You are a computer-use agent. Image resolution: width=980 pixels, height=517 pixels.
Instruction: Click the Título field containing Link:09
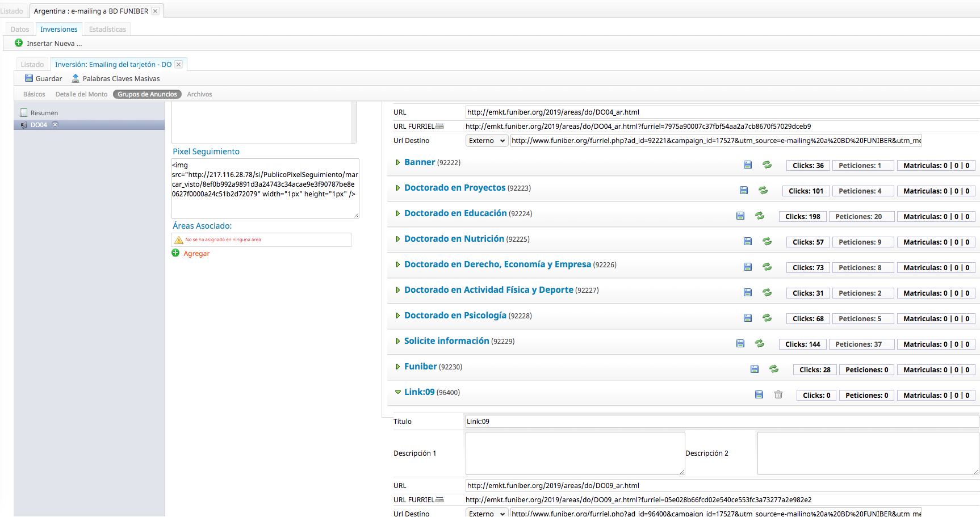pos(722,421)
